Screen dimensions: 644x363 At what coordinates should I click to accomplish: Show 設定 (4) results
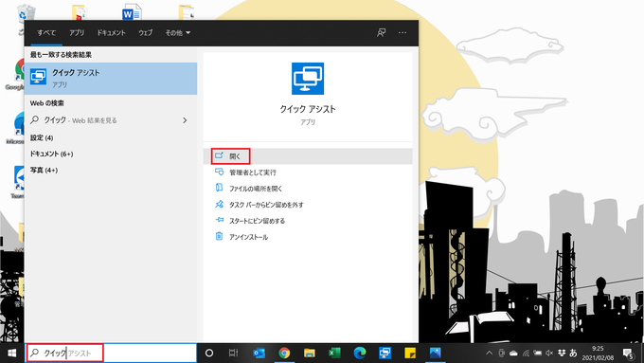tap(42, 137)
